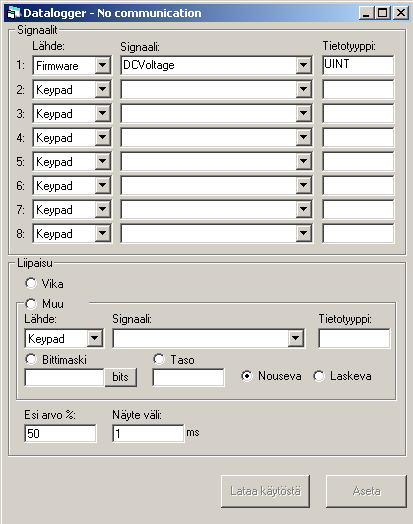Viewport: 413px width, 524px height.
Task: Select the Laskeva edge radio button
Action: tap(319, 376)
